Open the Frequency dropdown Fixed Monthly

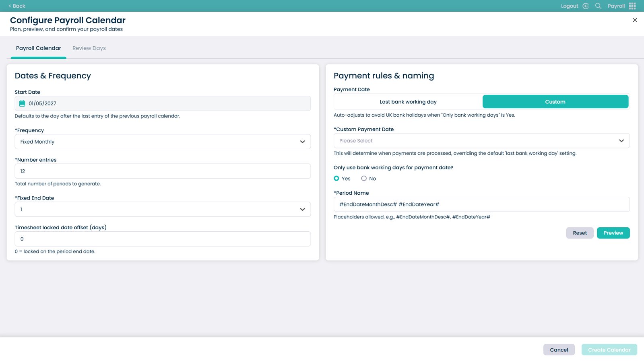coord(163,142)
